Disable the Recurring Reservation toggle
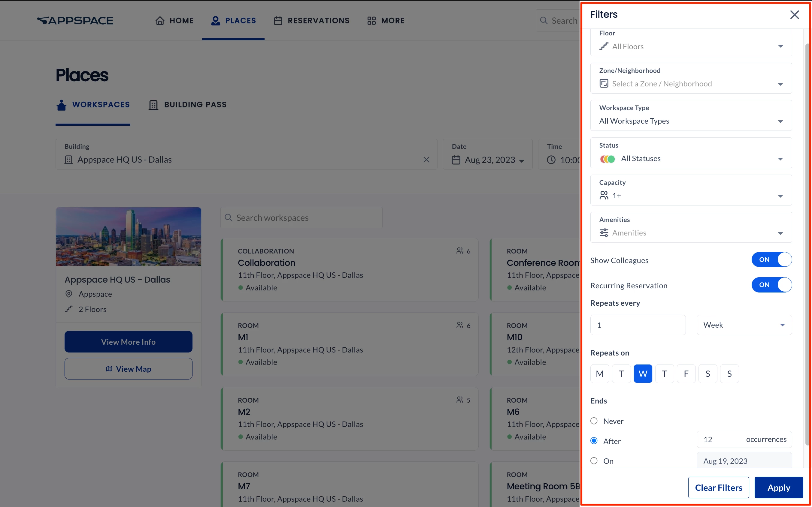The image size is (812, 507). [771, 285]
